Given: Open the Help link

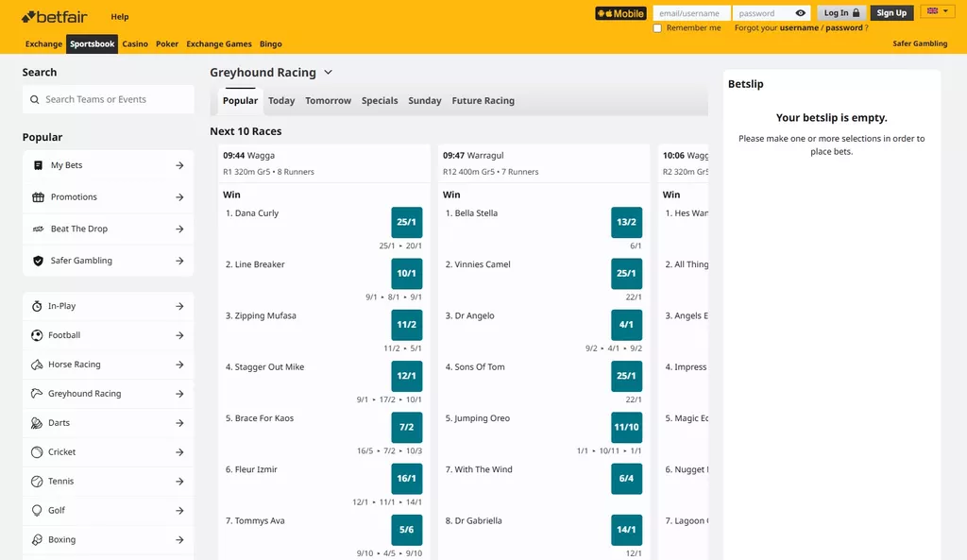Looking at the screenshot, I should tap(120, 17).
